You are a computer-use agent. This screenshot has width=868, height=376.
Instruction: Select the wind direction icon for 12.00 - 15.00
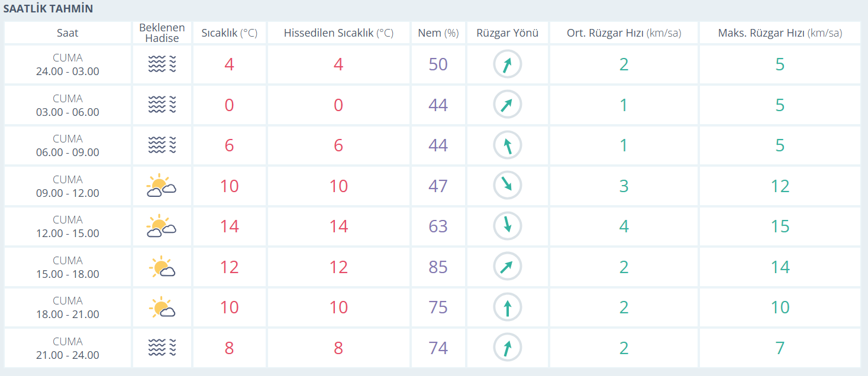coord(507,226)
